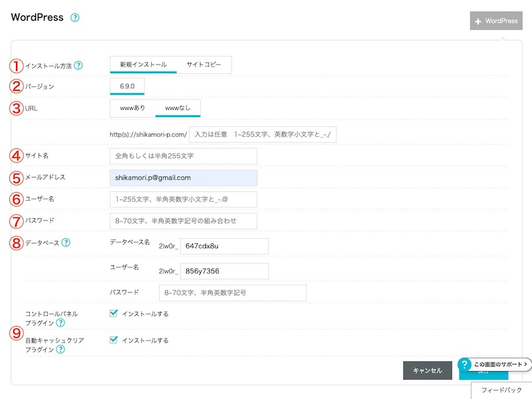This screenshot has height=399, width=532.
Task: Click the キャンセル button
Action: point(426,371)
